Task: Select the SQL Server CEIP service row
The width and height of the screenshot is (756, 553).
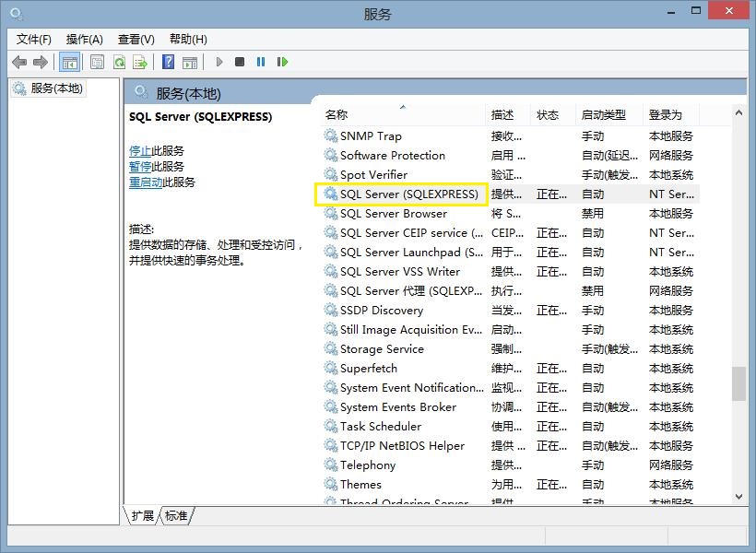Action: [511, 233]
